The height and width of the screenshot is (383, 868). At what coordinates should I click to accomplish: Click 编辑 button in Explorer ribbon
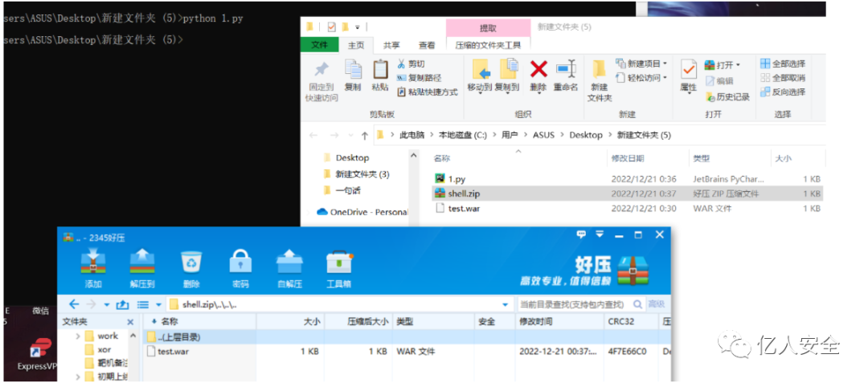pyautogui.click(x=719, y=80)
